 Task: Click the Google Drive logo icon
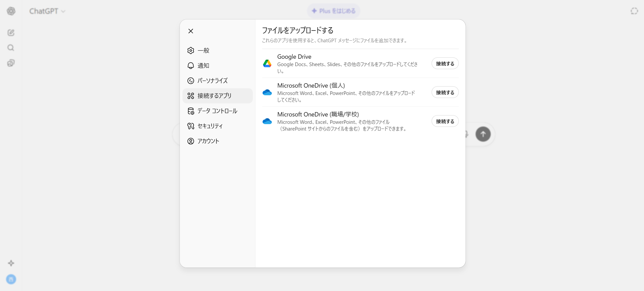[267, 63]
